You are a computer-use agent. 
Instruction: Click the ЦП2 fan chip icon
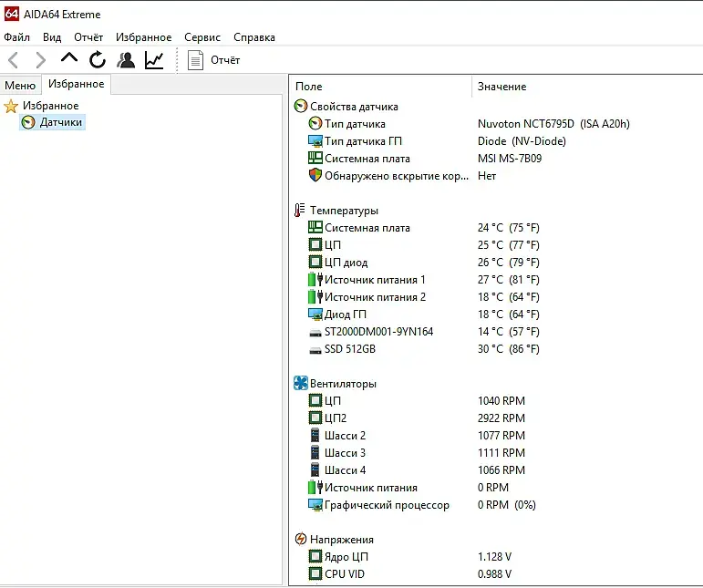pyautogui.click(x=315, y=418)
